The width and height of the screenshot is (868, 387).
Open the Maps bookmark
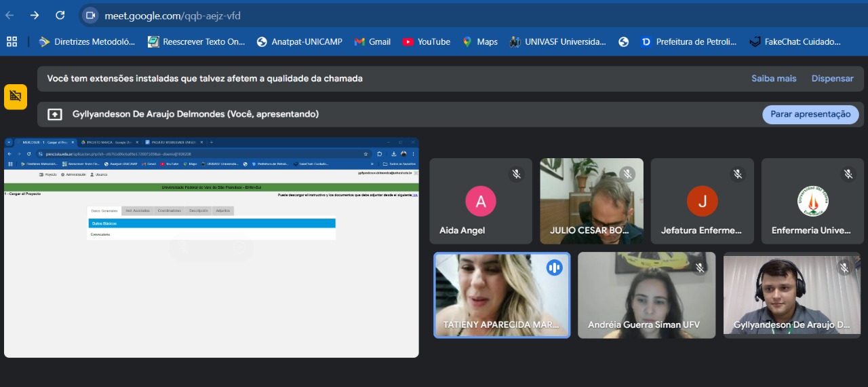click(x=479, y=41)
